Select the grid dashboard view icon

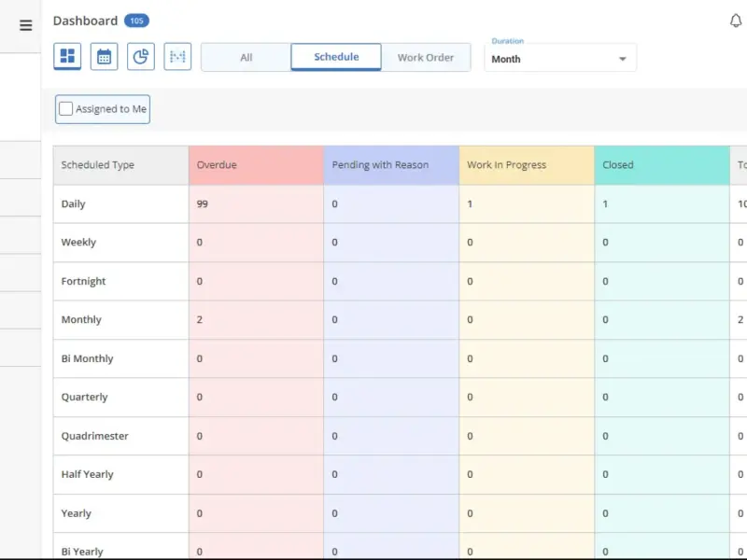point(67,56)
